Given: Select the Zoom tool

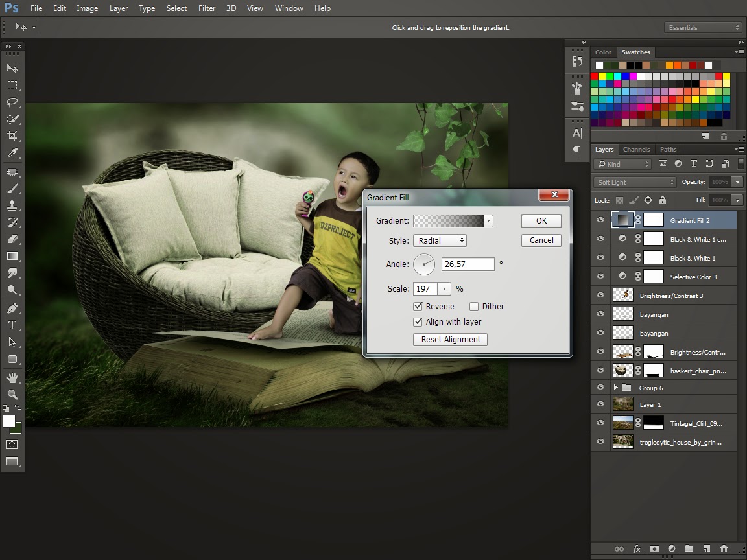Looking at the screenshot, I should coord(12,394).
